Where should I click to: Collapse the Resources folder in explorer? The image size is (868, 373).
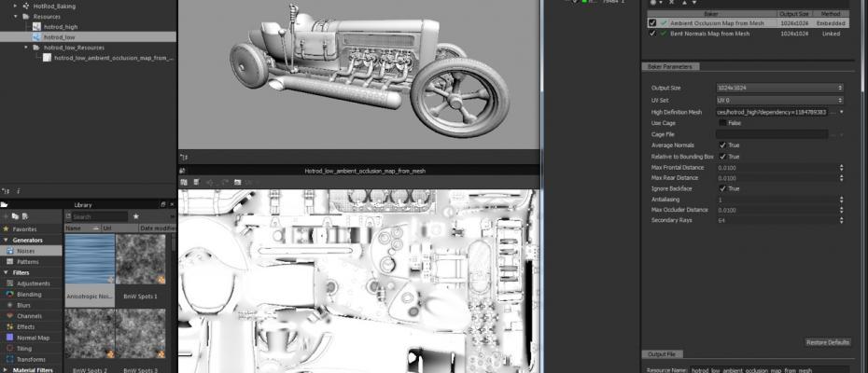(x=16, y=17)
